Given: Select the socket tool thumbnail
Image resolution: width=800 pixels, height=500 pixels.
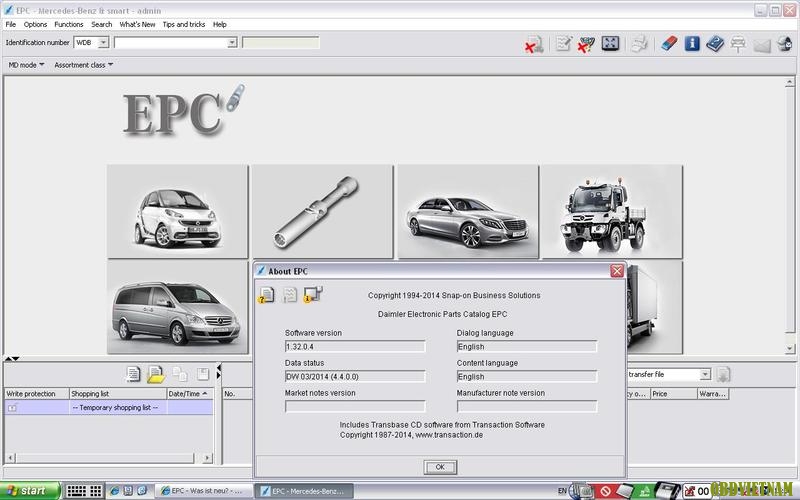Looking at the screenshot, I should 322,211.
